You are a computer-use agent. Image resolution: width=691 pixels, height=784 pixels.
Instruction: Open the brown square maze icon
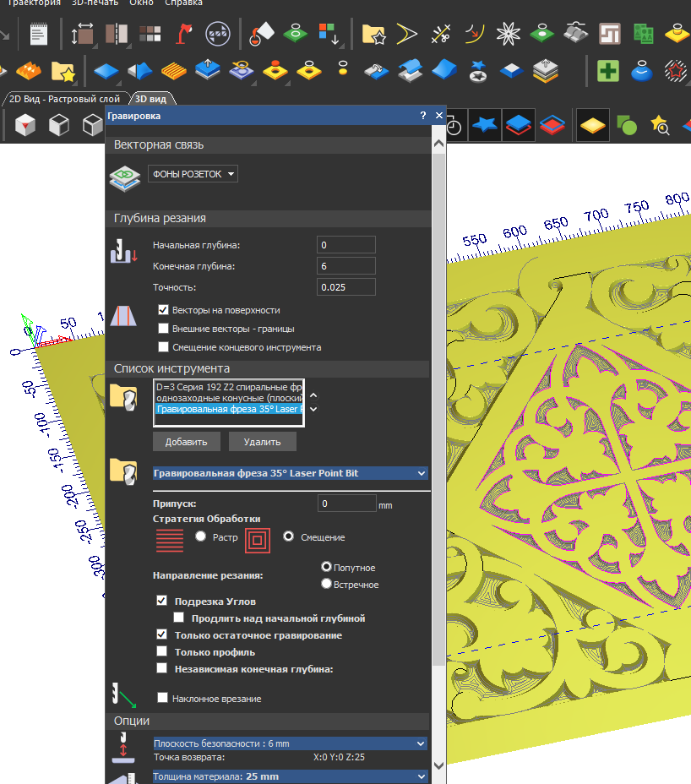click(x=610, y=34)
